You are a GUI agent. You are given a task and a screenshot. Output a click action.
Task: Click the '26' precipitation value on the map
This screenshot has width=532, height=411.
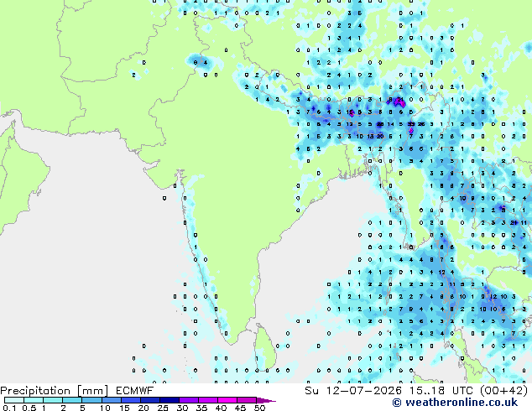421,124
